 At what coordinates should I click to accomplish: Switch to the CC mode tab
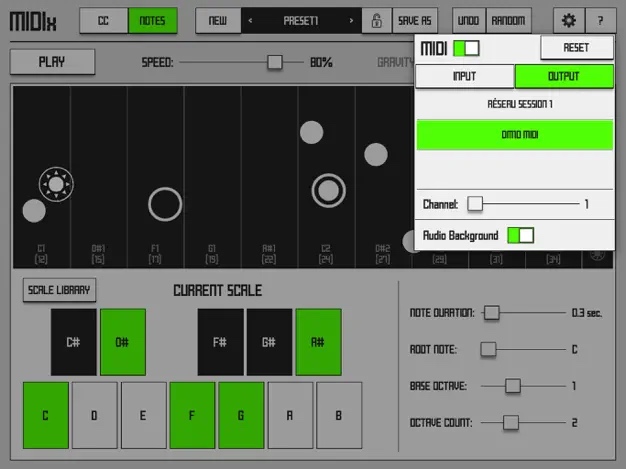[104, 20]
